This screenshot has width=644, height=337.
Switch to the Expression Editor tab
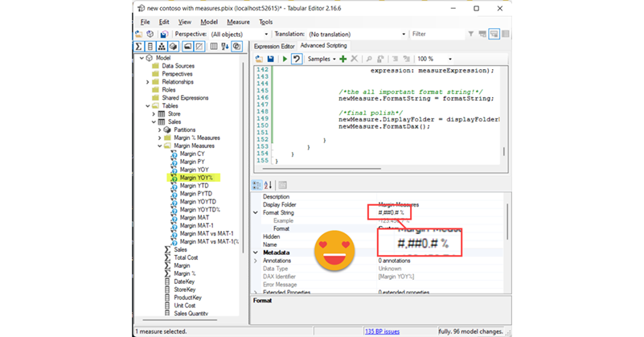(275, 46)
